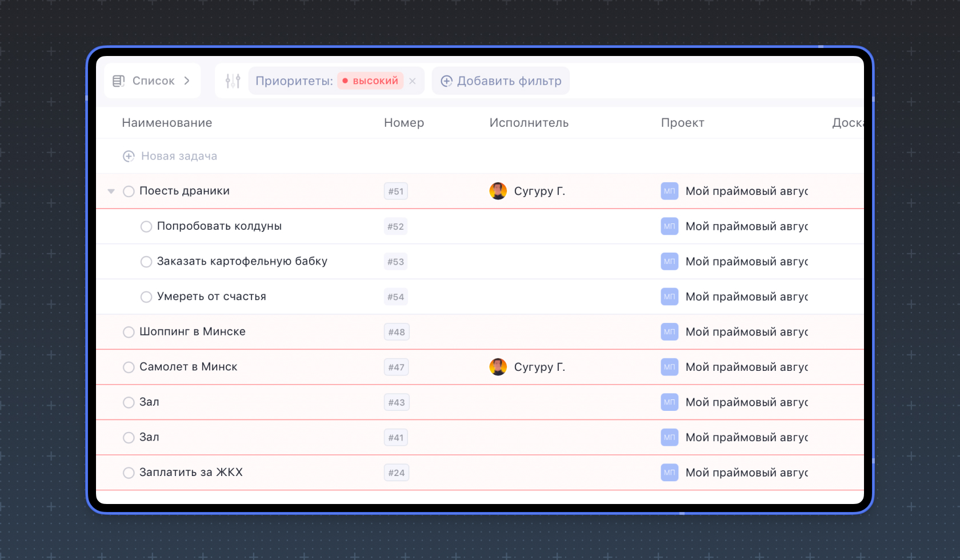Click МП project icon in Поесть драники row
This screenshot has width=960, height=560.
[670, 191]
